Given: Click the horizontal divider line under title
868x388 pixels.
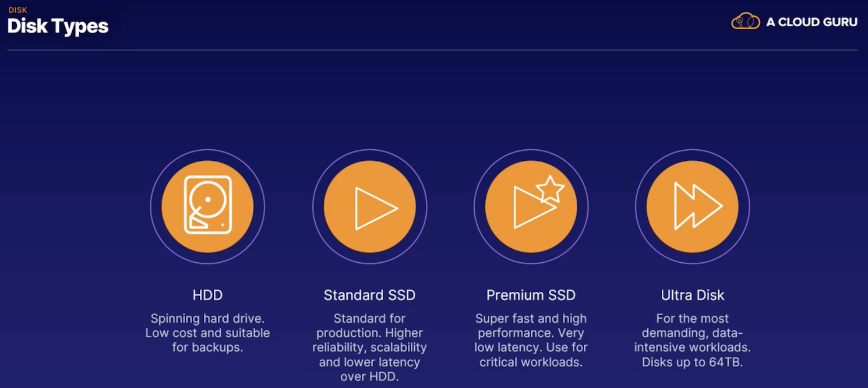Looking at the screenshot, I should pos(432,50).
